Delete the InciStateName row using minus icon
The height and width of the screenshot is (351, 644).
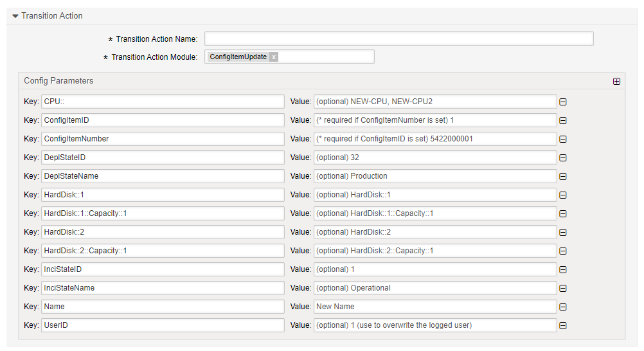562,288
